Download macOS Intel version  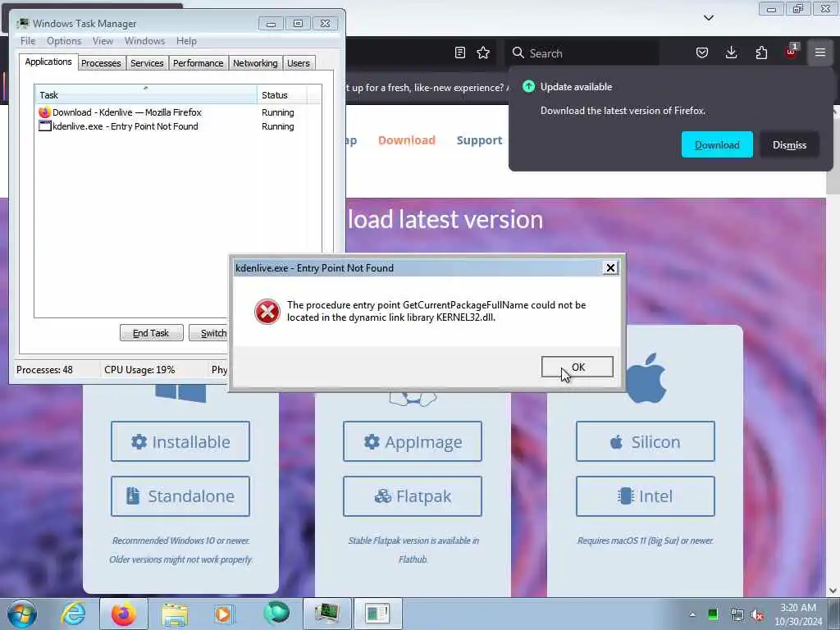pos(646,496)
